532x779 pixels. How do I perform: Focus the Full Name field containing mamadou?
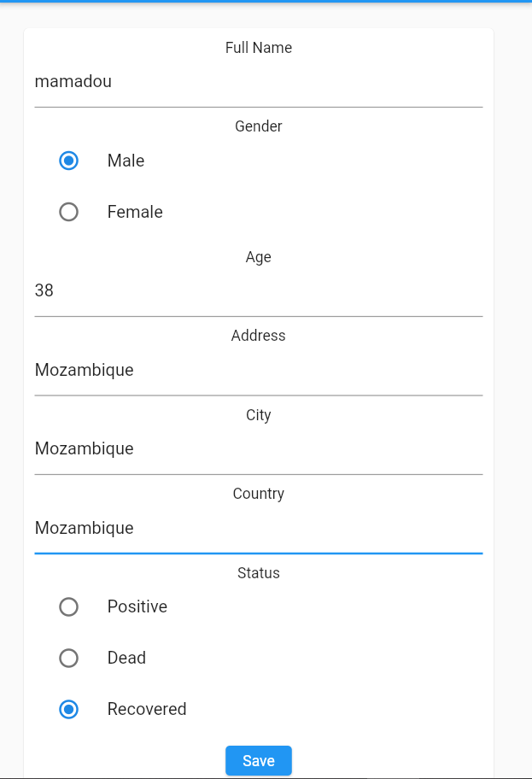(x=258, y=82)
